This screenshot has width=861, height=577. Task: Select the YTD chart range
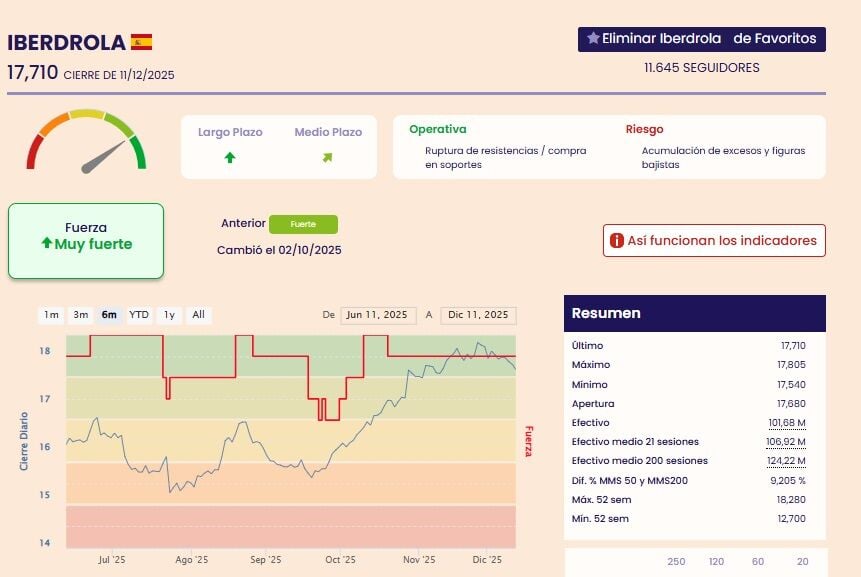139,315
